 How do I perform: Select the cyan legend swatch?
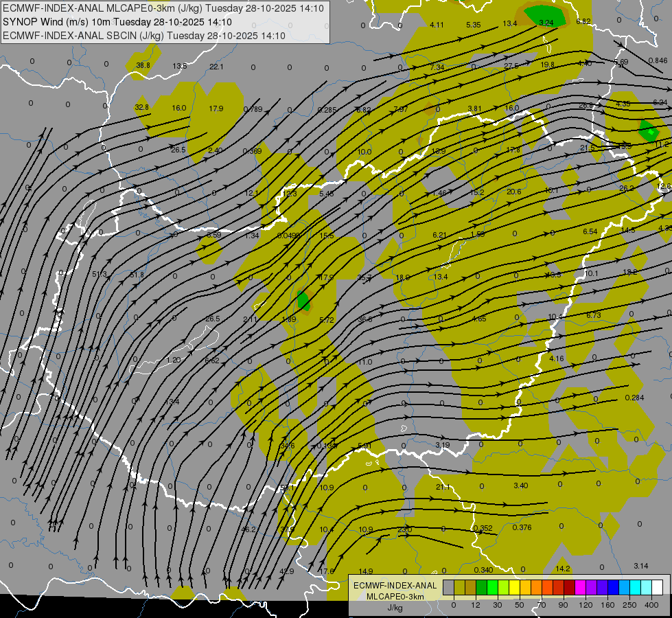(x=635, y=587)
